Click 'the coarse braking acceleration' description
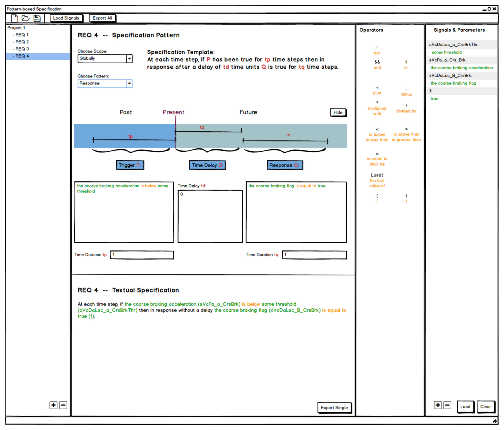 (462, 68)
